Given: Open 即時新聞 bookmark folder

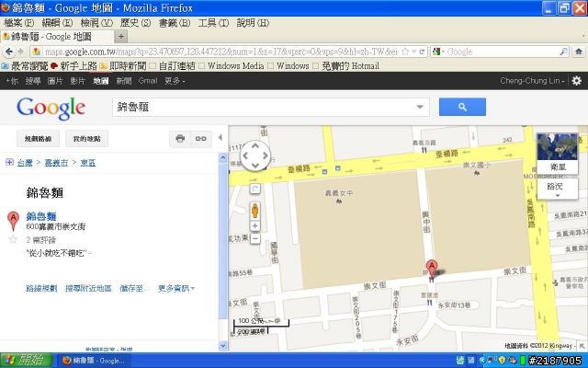Looking at the screenshot, I should click(123, 66).
